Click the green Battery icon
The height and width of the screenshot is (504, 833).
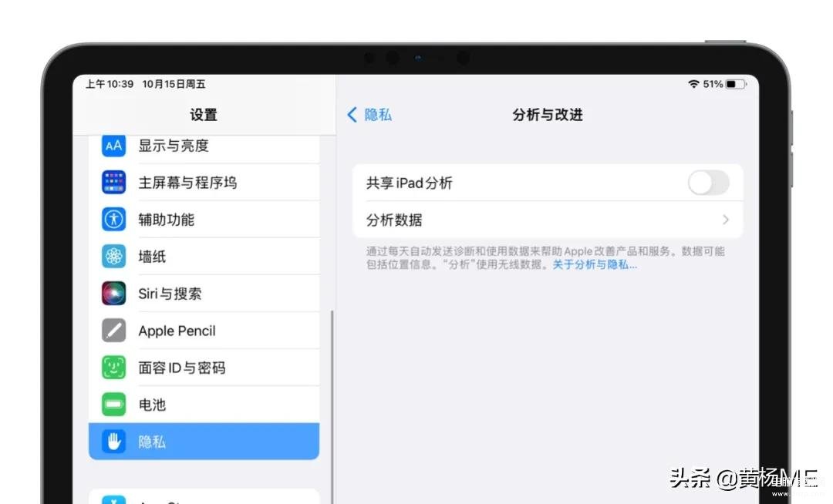(114, 405)
